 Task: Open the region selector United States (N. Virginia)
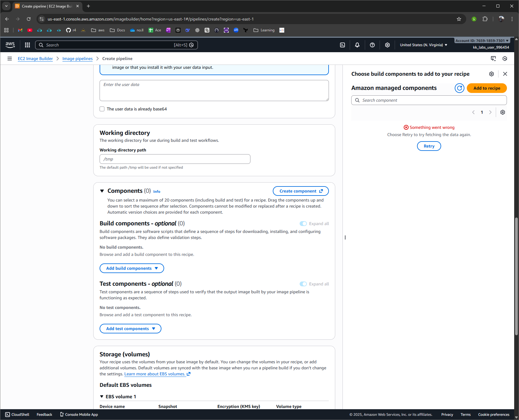424,45
